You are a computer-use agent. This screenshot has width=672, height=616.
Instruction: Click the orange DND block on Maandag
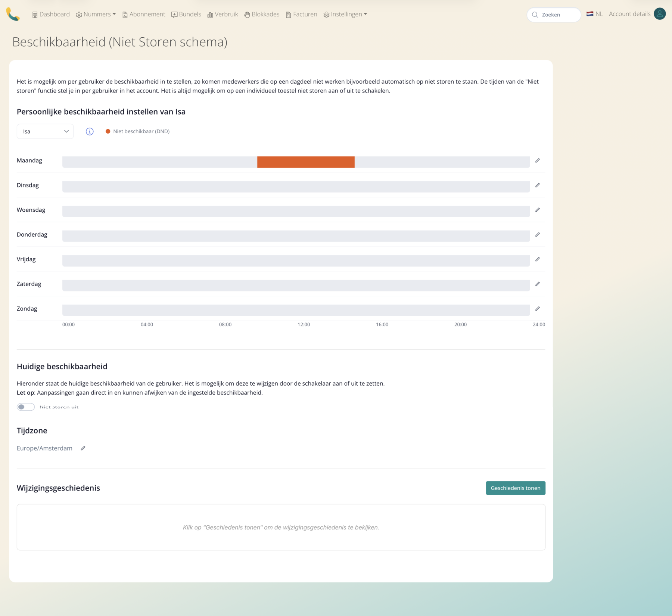point(306,162)
